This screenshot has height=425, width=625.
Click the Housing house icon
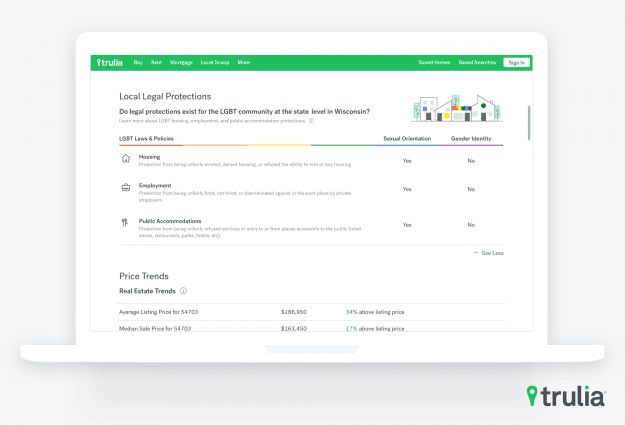click(x=125, y=158)
